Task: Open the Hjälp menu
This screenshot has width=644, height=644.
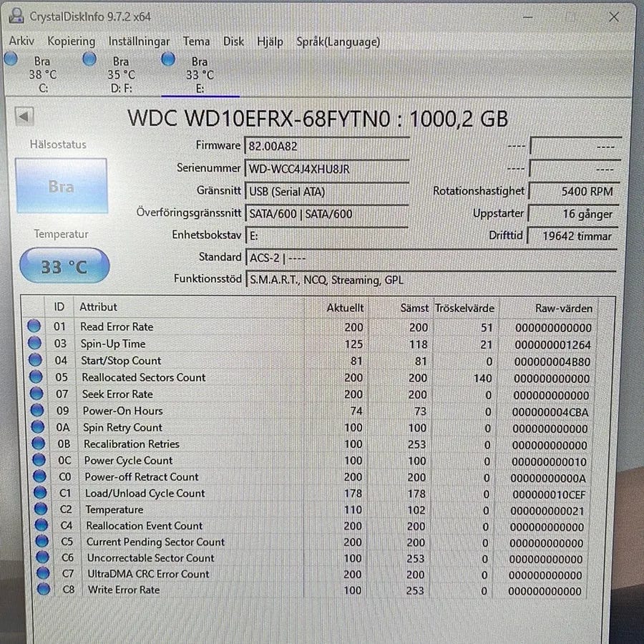Action: click(270, 42)
